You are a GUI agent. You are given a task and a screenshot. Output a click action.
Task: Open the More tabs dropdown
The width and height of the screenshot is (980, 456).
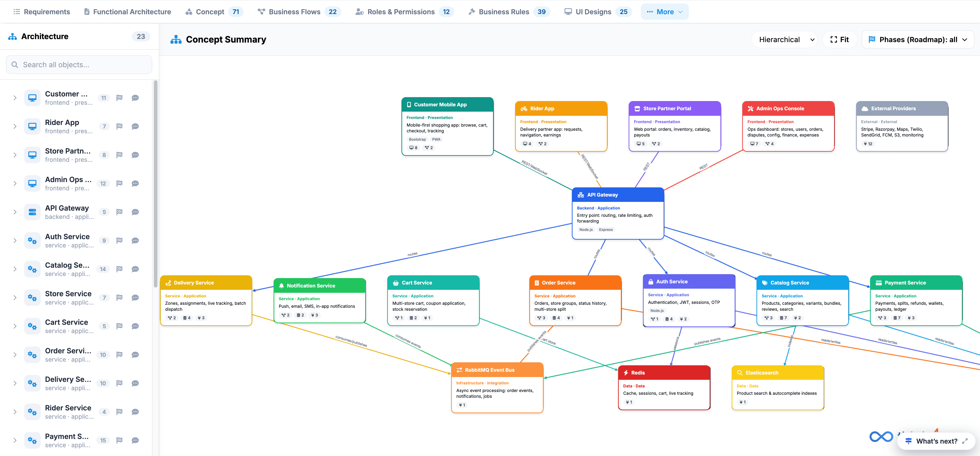click(x=665, y=12)
